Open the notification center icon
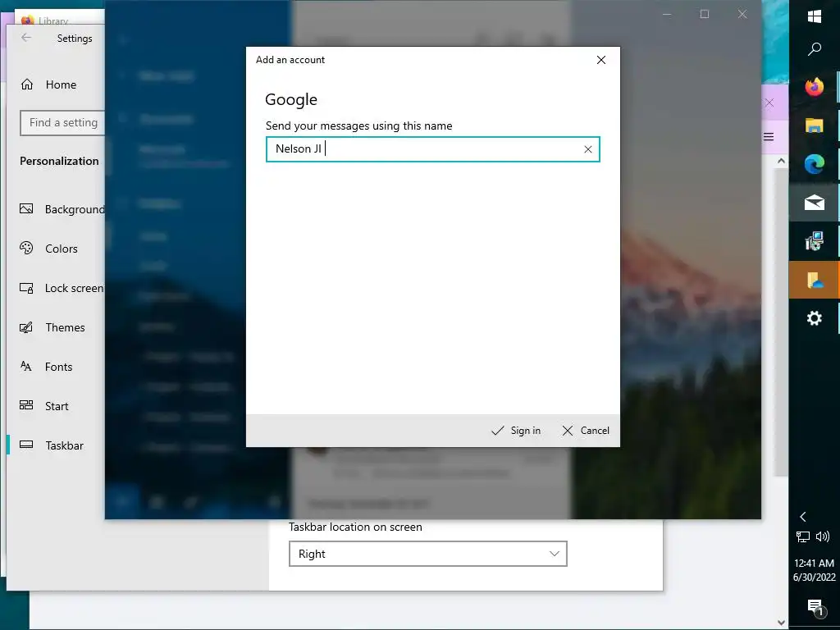The image size is (840, 630). pyautogui.click(x=815, y=607)
